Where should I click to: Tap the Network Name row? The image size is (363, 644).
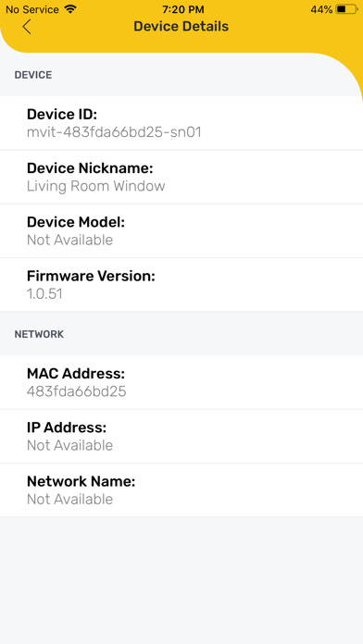click(181, 490)
